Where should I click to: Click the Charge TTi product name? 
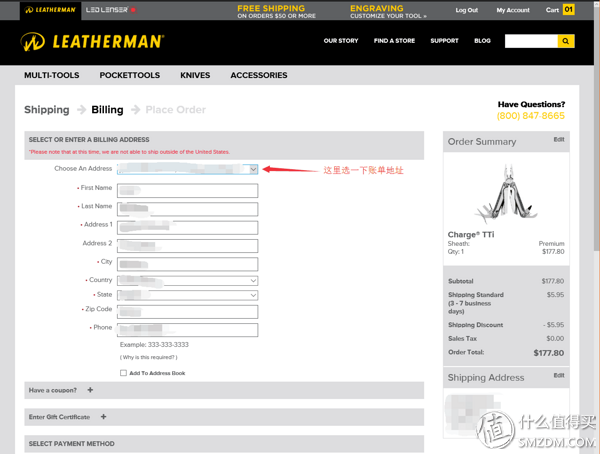pos(471,234)
